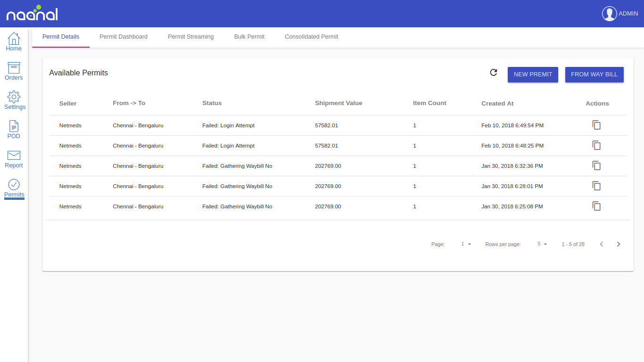Open the POD section icon
644x362 pixels.
point(14,127)
